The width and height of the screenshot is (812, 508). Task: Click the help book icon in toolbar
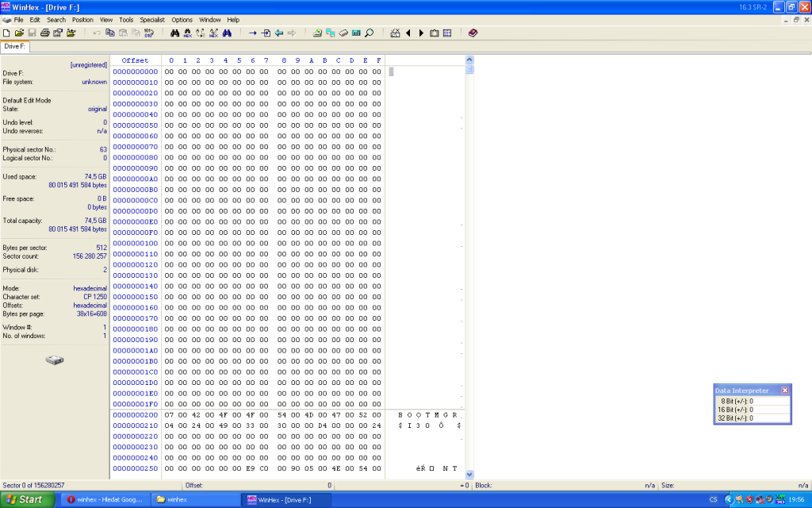pyautogui.click(x=473, y=33)
